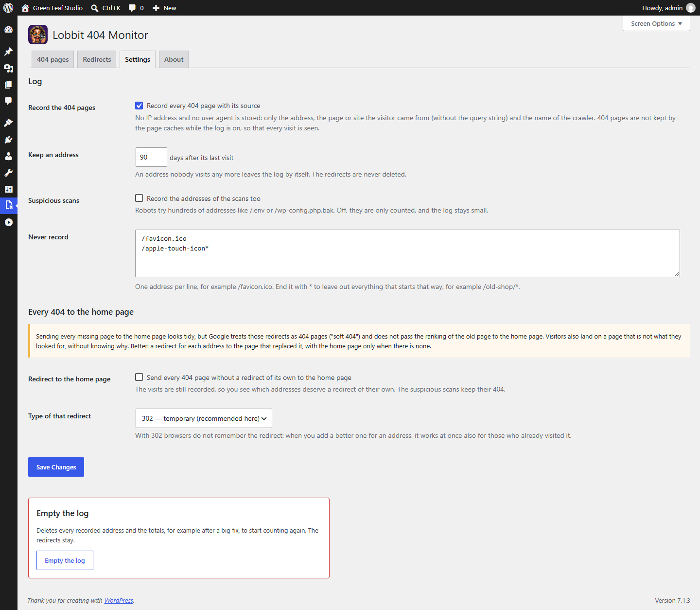Screen dimensions: 700x610
Task: Click into the Never record textarea
Action: click(x=407, y=253)
